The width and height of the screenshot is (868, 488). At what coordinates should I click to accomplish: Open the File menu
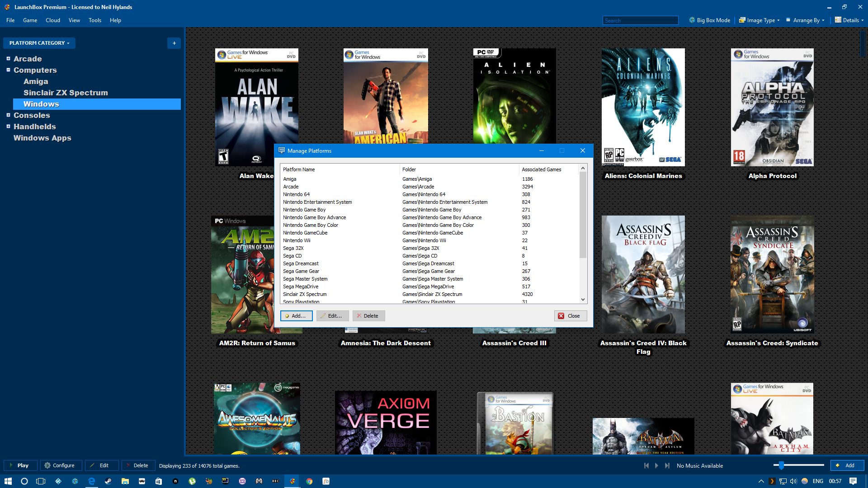pyautogui.click(x=10, y=20)
